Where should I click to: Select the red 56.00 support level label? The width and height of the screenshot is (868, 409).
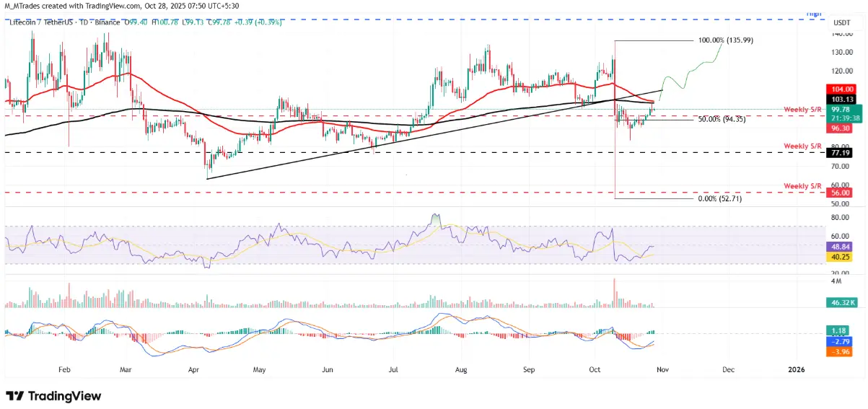click(x=838, y=193)
